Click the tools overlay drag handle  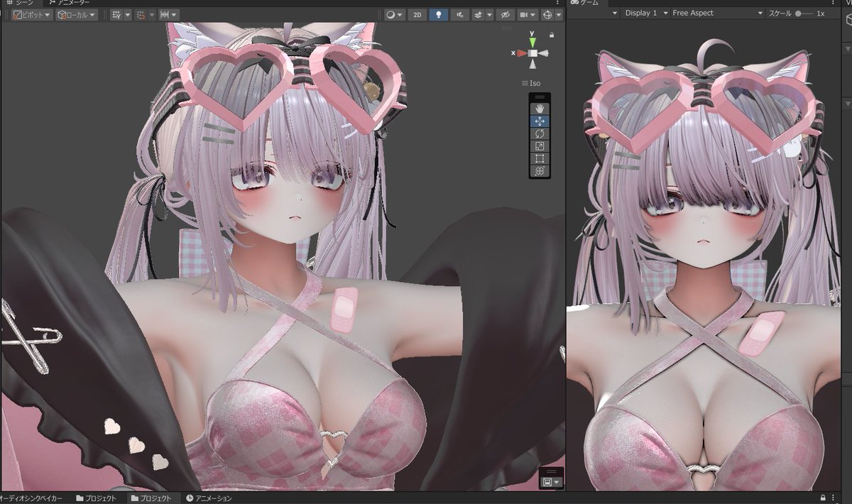539,97
